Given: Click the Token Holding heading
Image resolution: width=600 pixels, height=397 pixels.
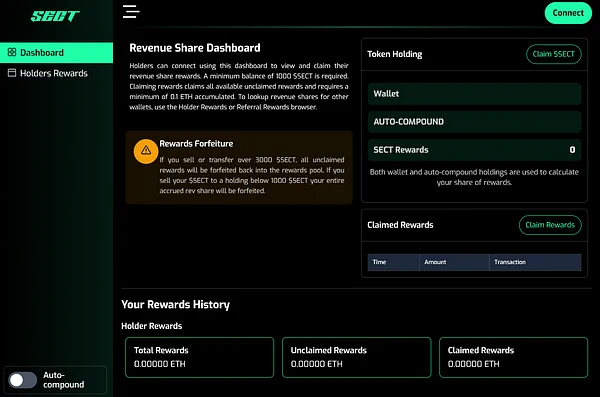Looking at the screenshot, I should tap(395, 54).
